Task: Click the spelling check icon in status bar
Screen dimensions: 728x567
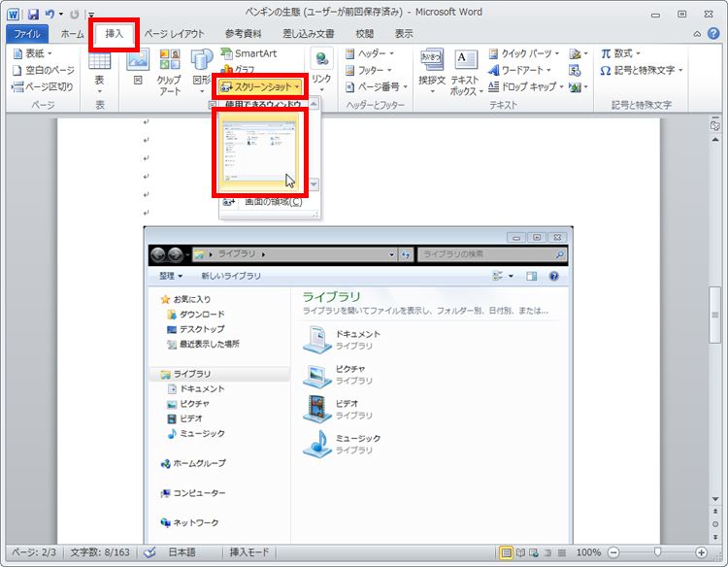Action: coord(149,552)
